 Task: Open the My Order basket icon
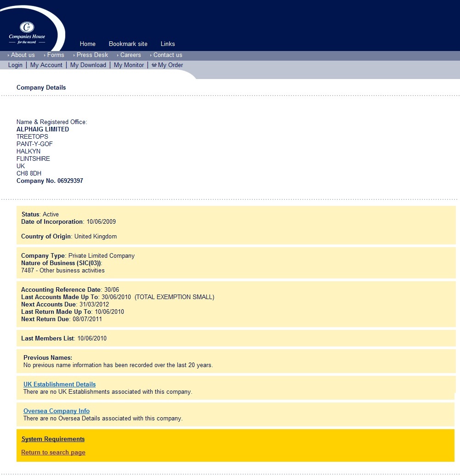[x=154, y=65]
